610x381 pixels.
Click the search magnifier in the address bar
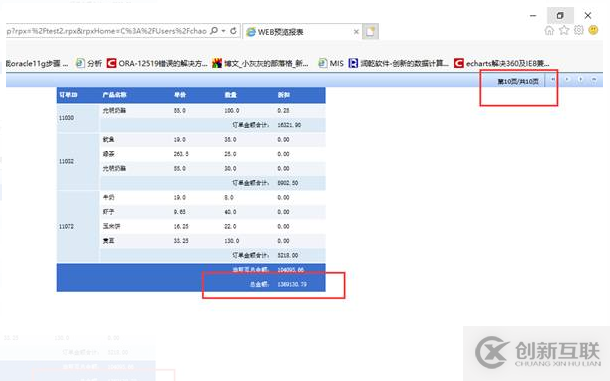click(x=214, y=30)
